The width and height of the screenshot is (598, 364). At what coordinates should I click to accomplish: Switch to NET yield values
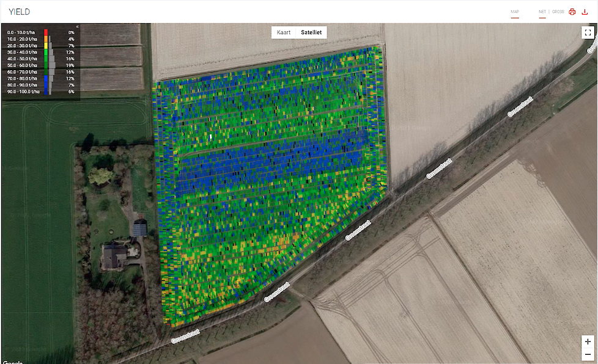[x=542, y=12]
